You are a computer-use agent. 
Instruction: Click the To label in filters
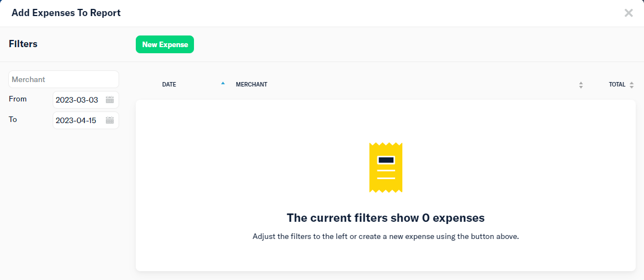pos(13,120)
